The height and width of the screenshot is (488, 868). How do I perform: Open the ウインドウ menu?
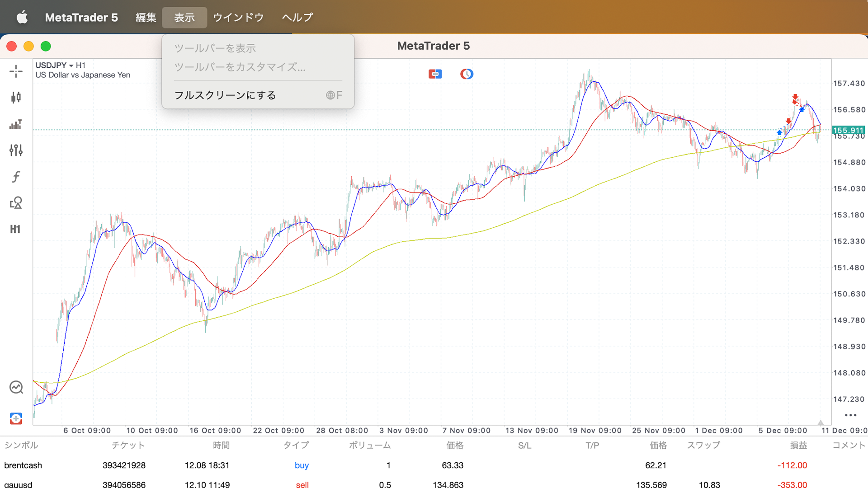(238, 18)
